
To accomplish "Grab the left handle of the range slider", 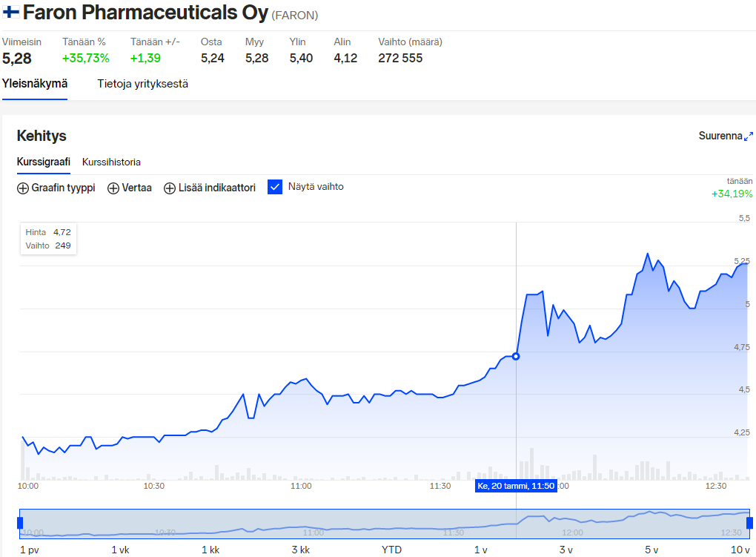I will [x=20, y=524].
